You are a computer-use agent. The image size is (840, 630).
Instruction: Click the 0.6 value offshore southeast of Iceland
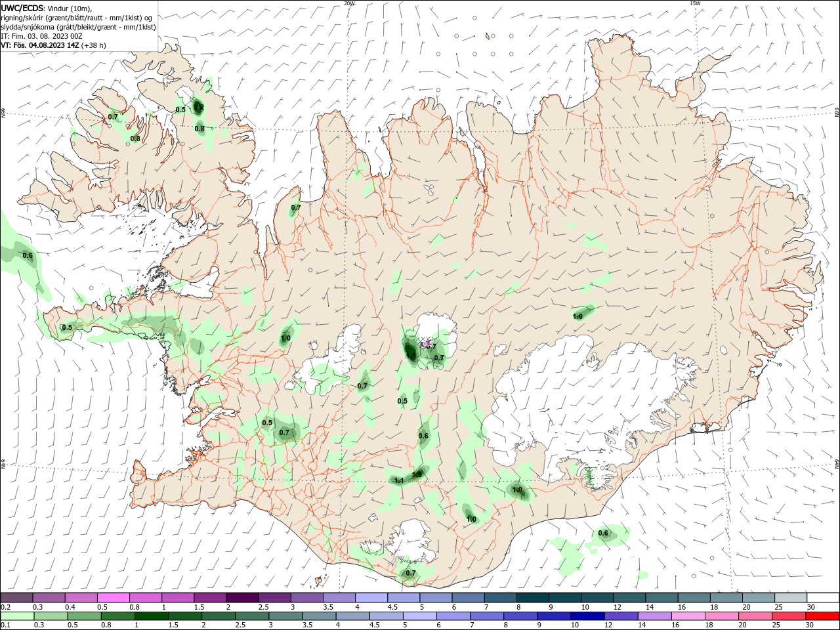tap(604, 534)
